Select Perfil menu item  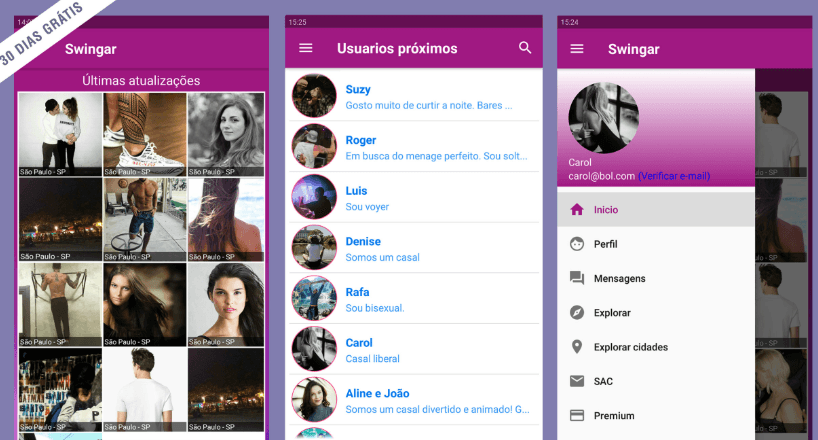coord(656,244)
